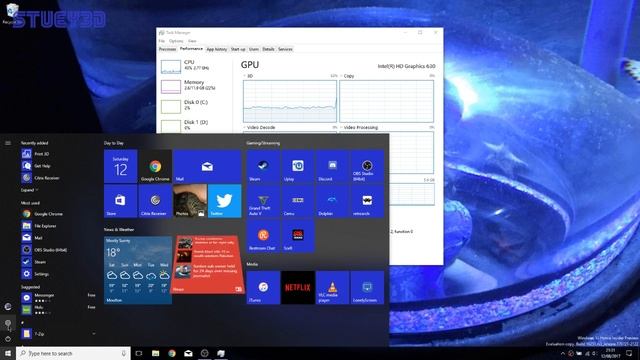Open the Netflix tile
This screenshot has height=360, width=640.
click(x=298, y=287)
